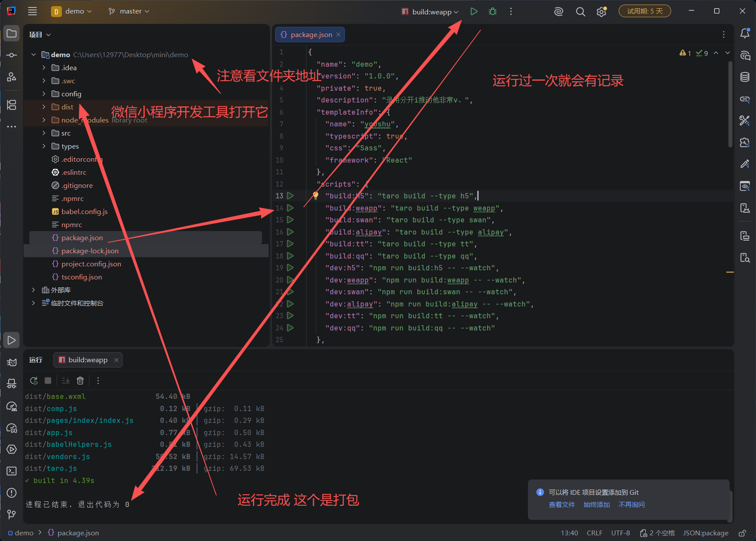Expand the config folder
Image resolution: width=756 pixels, height=541 pixels.
coord(44,94)
